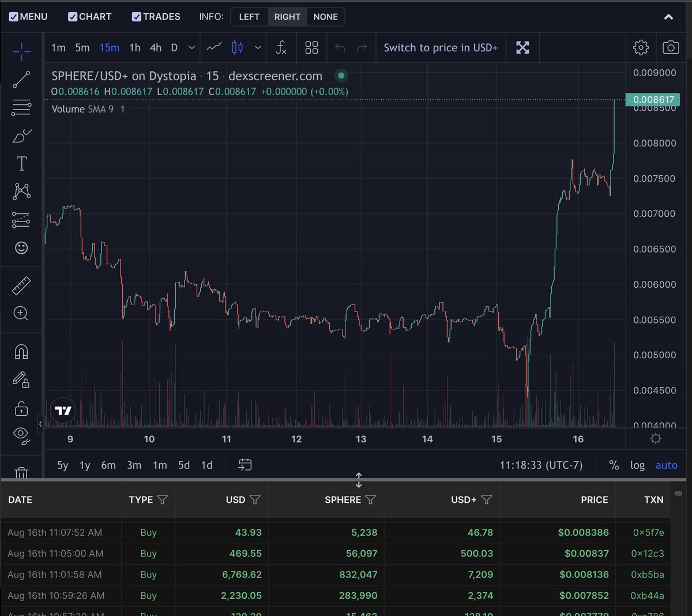Disable the MENU checkbox
The width and height of the screenshot is (692, 616).
[13, 16]
